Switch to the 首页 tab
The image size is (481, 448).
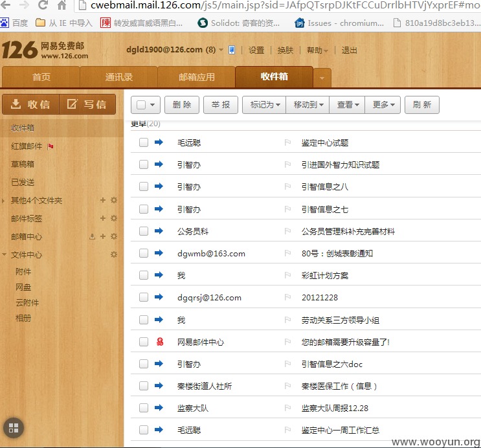[x=41, y=76]
